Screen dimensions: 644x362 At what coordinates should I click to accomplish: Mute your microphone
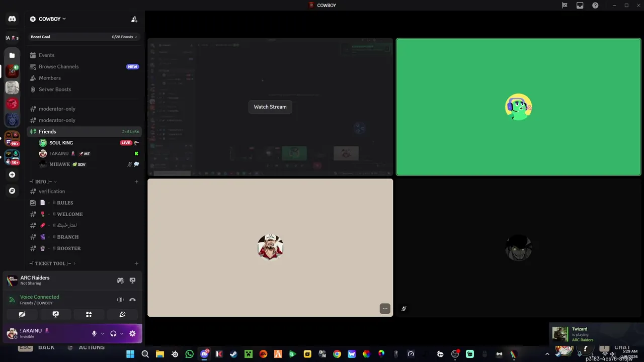pyautogui.click(x=94, y=333)
